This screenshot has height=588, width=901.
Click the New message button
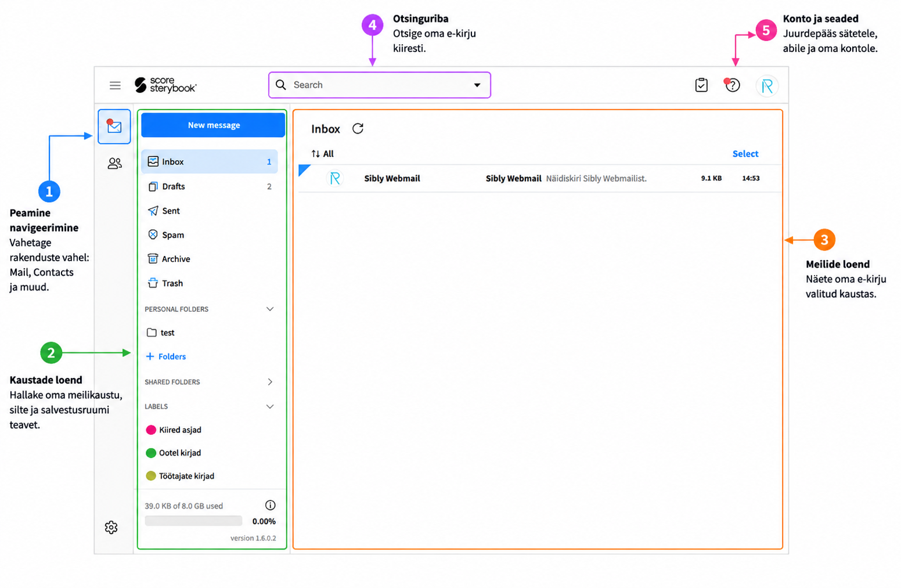click(213, 125)
